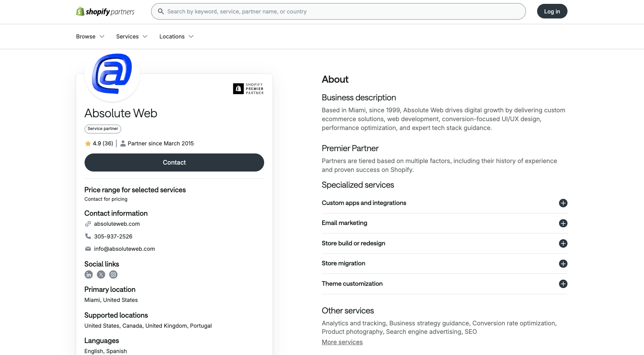Expand the Store migration service
The image size is (644, 355).
563,263
